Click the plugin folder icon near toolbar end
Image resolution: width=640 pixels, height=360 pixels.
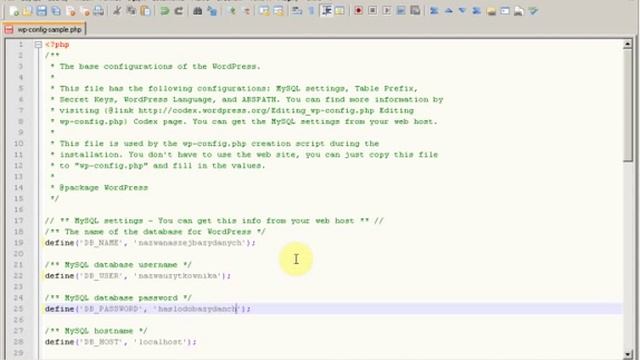pos(491,11)
